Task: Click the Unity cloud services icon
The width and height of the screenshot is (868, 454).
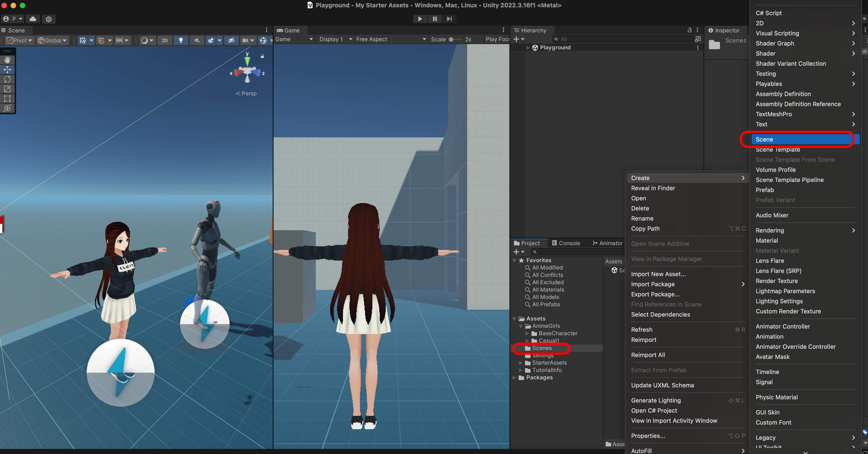Action: 33,19
